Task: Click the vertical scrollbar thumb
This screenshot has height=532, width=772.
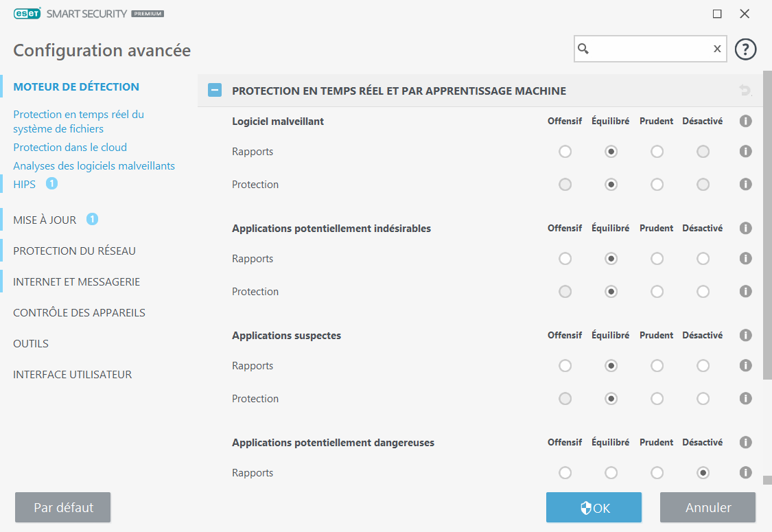Action: (767, 224)
